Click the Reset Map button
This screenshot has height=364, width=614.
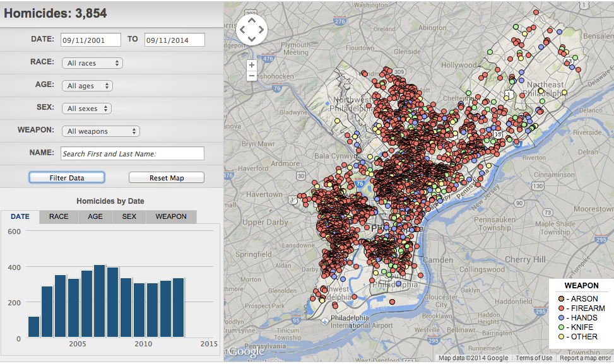click(x=167, y=178)
